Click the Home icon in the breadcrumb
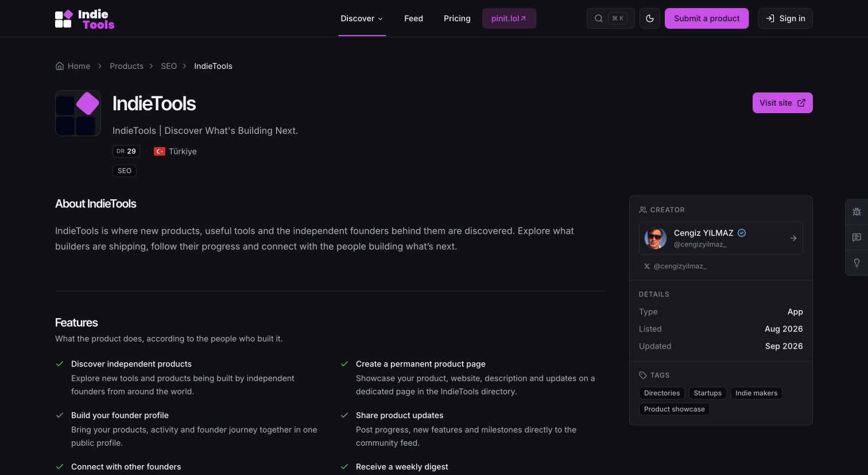 (60, 65)
